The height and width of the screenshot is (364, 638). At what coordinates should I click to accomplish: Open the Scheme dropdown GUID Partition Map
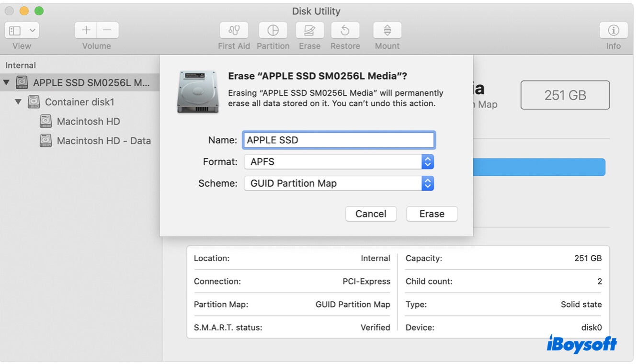(339, 183)
